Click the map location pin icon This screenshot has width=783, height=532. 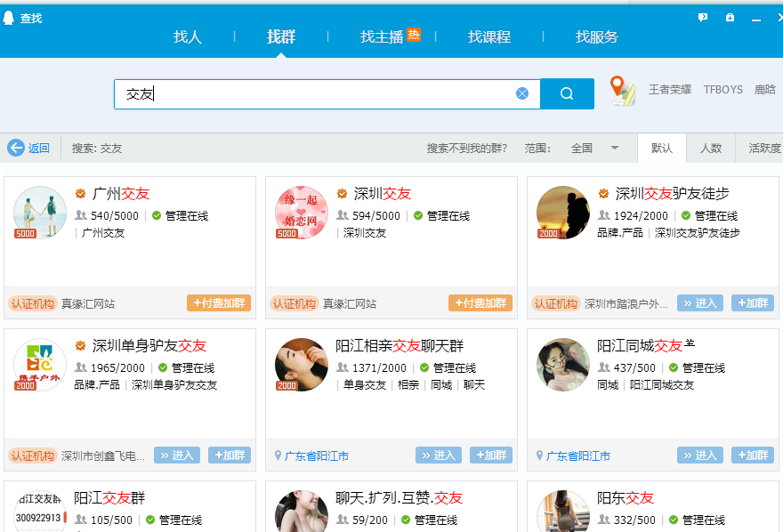coord(622,90)
